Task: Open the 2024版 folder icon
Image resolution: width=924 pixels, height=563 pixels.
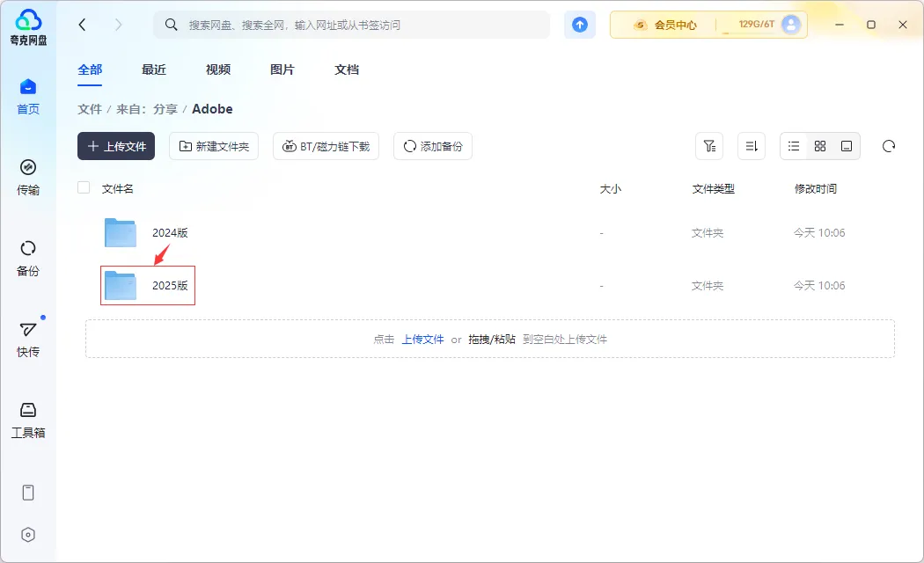Action: coord(121,232)
